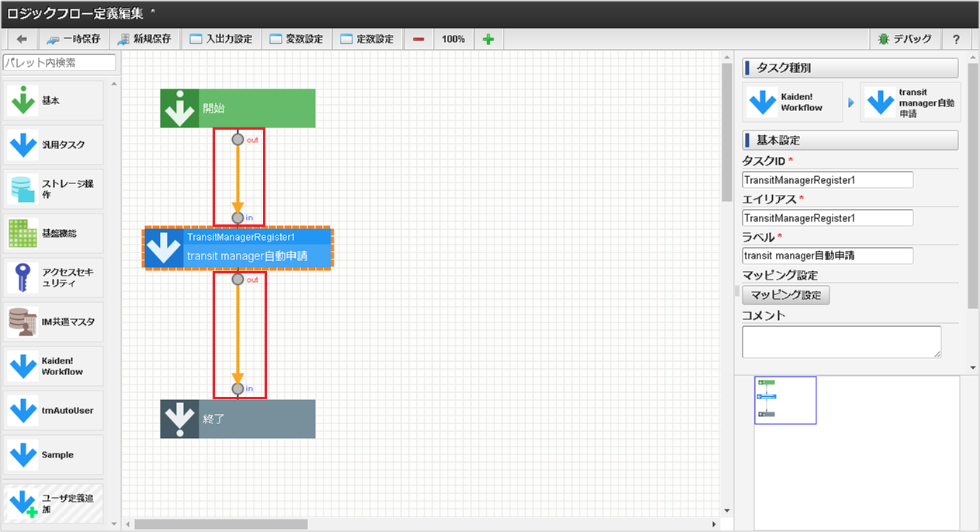Image resolution: width=980 pixels, height=532 pixels.
Task: Click the transit manager自動申請 task type tile
Action: point(911,103)
